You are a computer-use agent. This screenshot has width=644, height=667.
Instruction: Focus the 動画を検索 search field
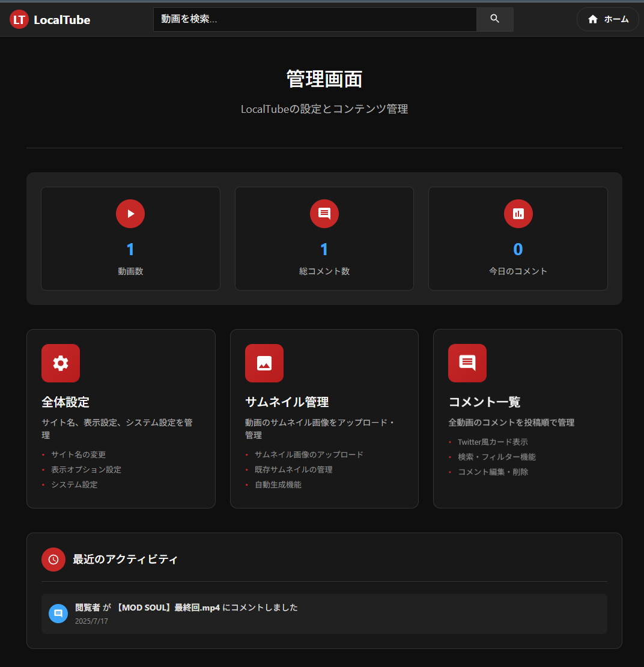(x=315, y=19)
